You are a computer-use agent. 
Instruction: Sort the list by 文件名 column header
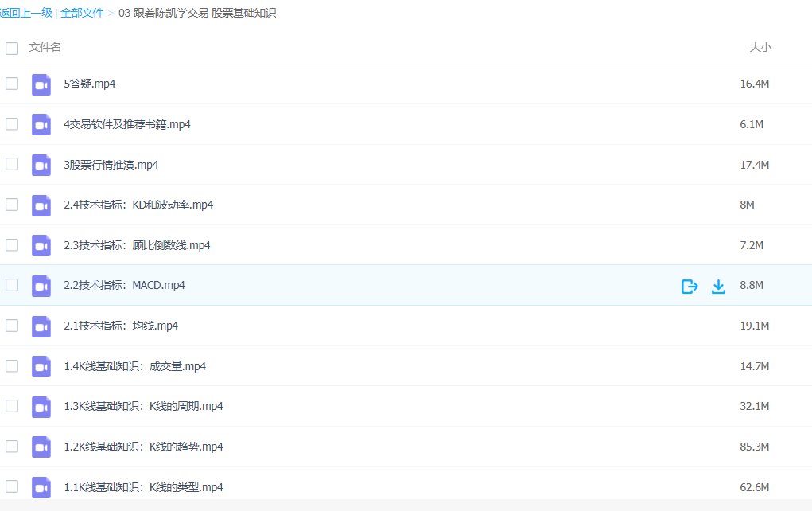tap(45, 47)
